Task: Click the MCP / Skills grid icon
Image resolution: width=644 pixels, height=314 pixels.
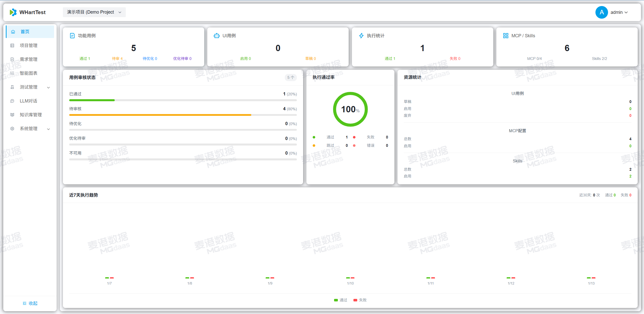Action: (506, 36)
